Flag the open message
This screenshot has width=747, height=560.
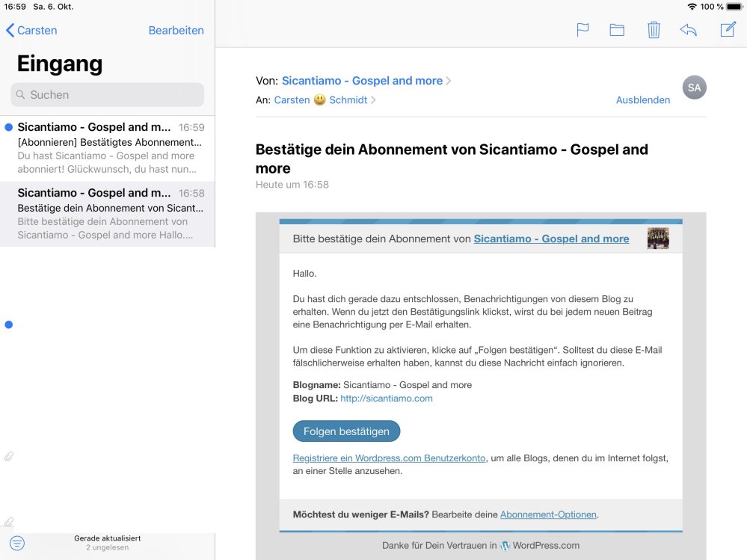pyautogui.click(x=582, y=30)
